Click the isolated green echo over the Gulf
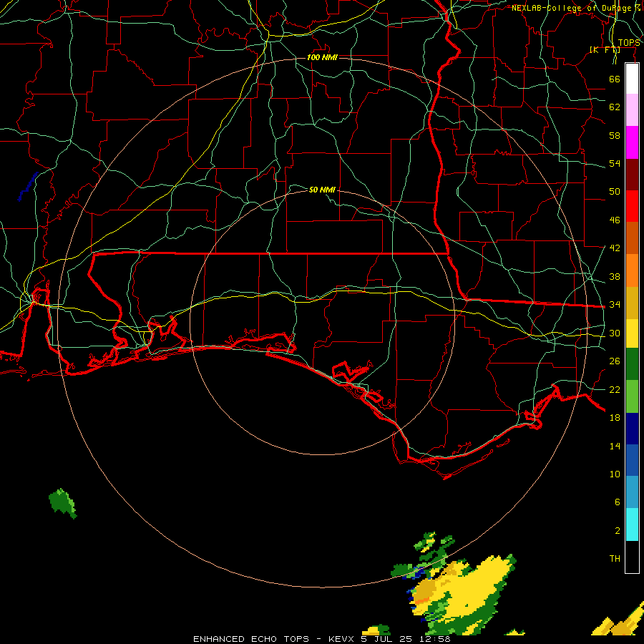The image size is (644, 644). pyautogui.click(x=62, y=504)
